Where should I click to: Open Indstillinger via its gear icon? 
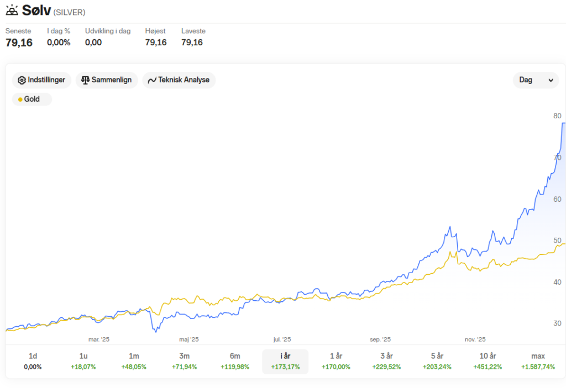[22, 80]
